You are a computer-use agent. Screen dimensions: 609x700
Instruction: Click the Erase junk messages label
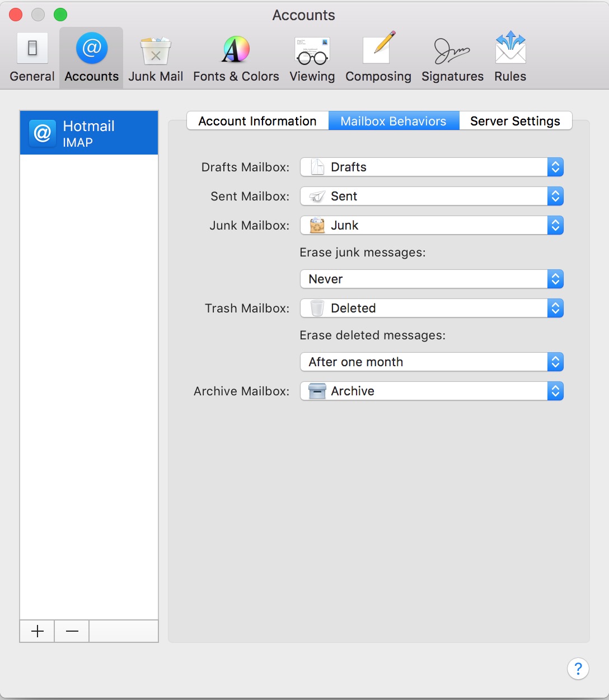[x=363, y=253]
